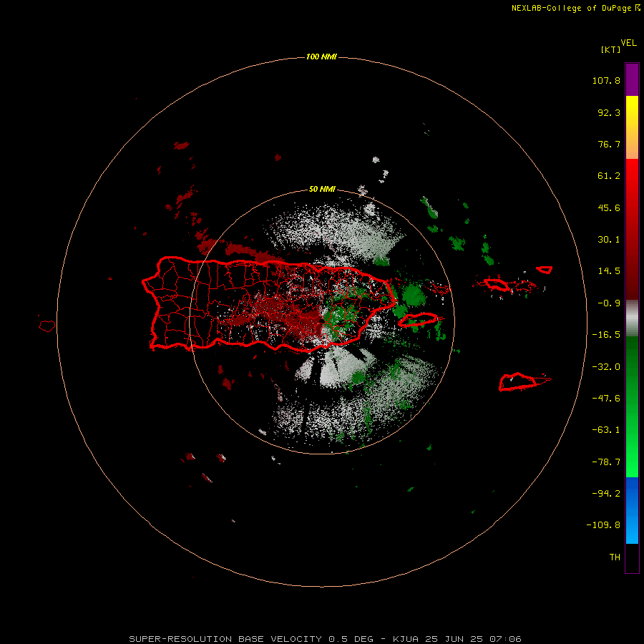Select the -16.5 legend value
Viewport: 644px width, 644px height.
tap(606, 335)
